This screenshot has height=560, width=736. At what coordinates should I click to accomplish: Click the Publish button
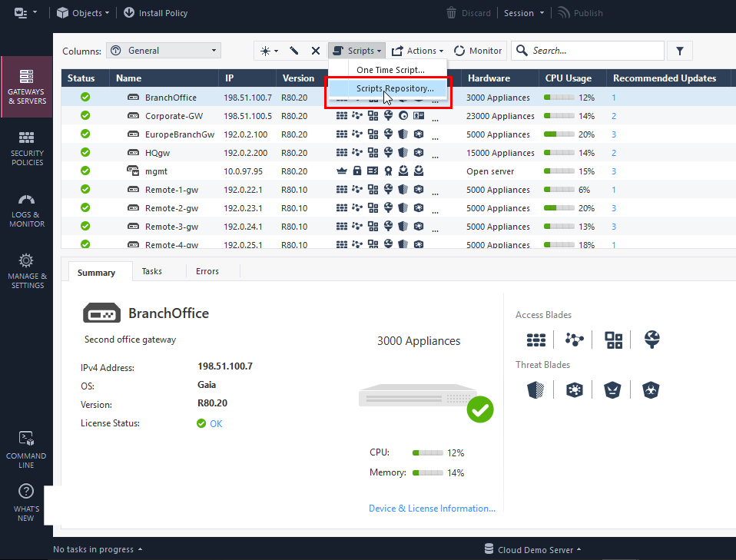[580, 13]
